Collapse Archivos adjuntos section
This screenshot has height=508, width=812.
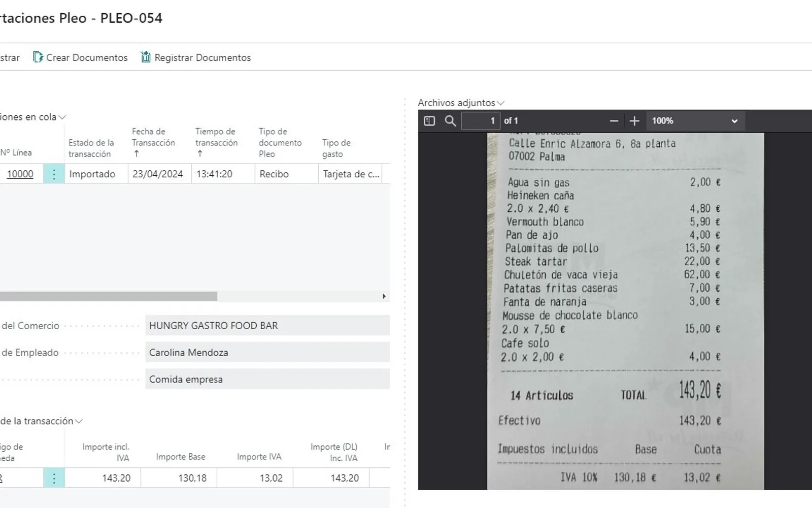click(461, 103)
